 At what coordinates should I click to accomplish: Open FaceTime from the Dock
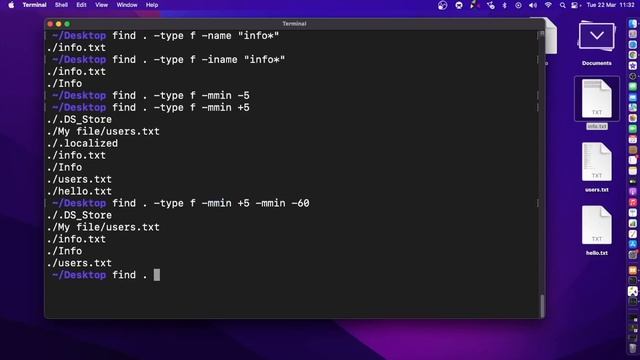click(633, 129)
